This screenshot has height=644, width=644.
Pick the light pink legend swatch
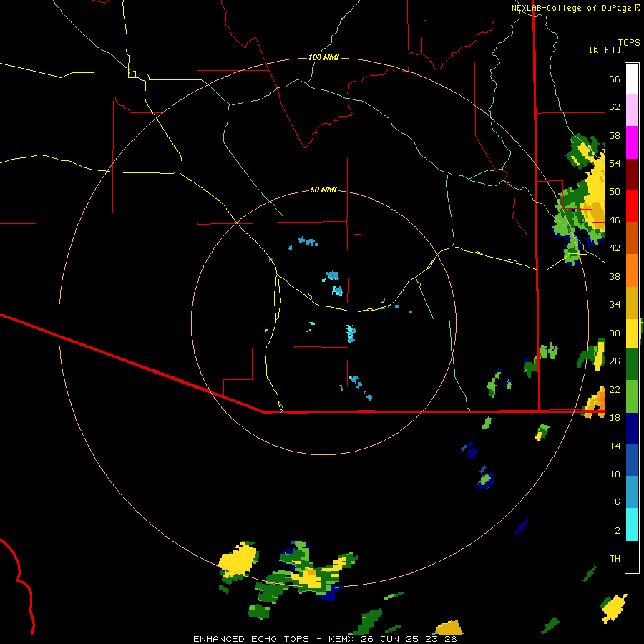tap(632, 109)
